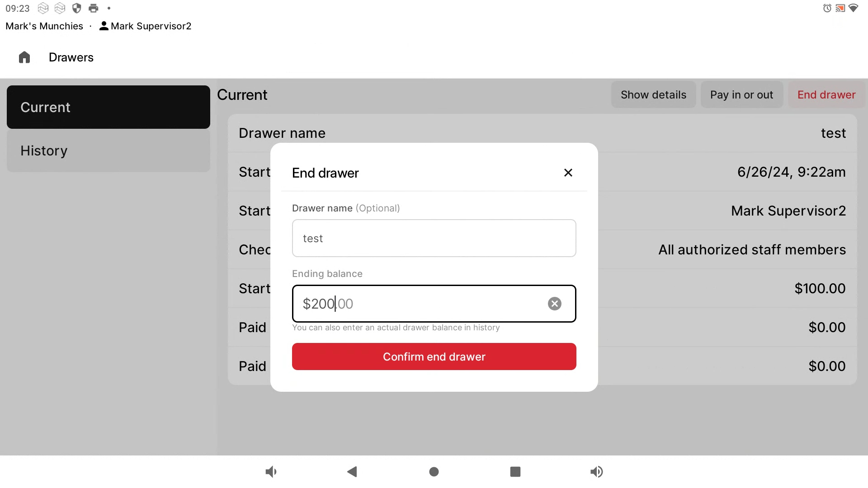Tap the alarm clock status icon

(x=827, y=8)
